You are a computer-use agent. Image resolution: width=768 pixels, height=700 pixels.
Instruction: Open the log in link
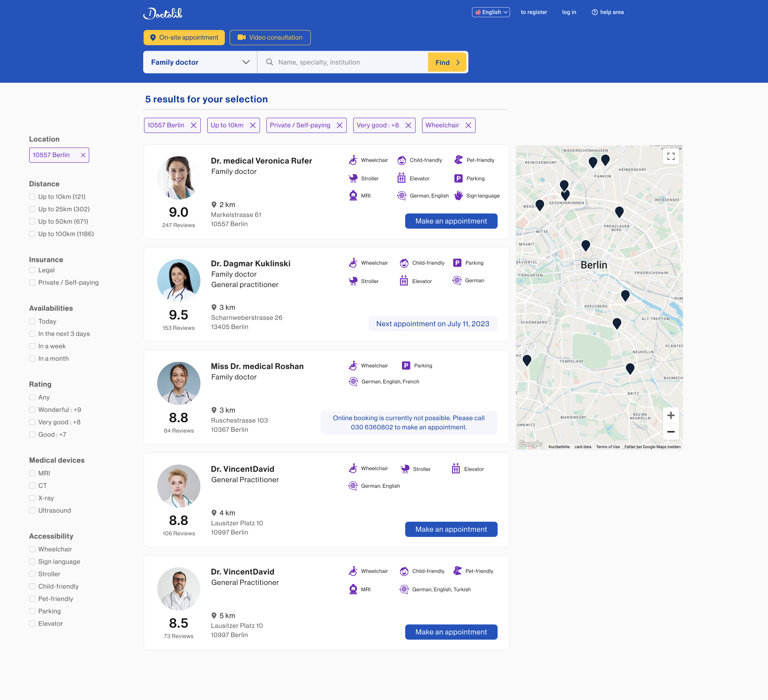click(x=569, y=12)
